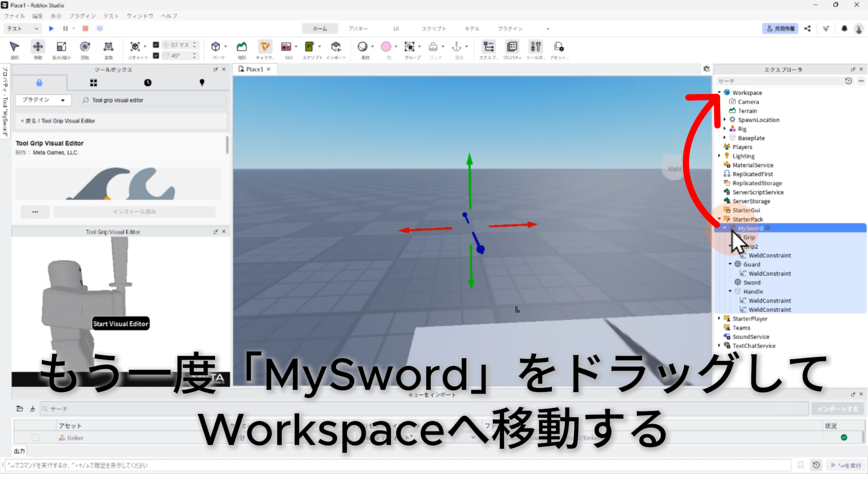Open the plugin category dropdown in Toolbox

(43, 100)
